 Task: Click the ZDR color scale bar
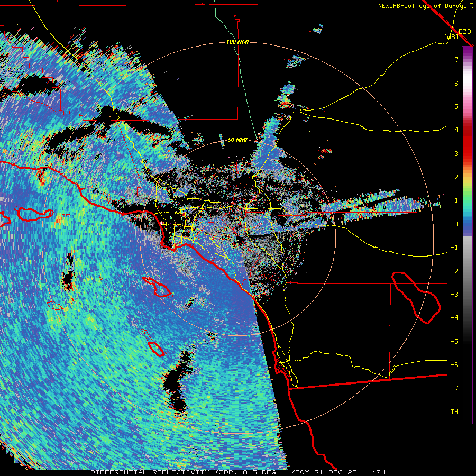click(467, 235)
